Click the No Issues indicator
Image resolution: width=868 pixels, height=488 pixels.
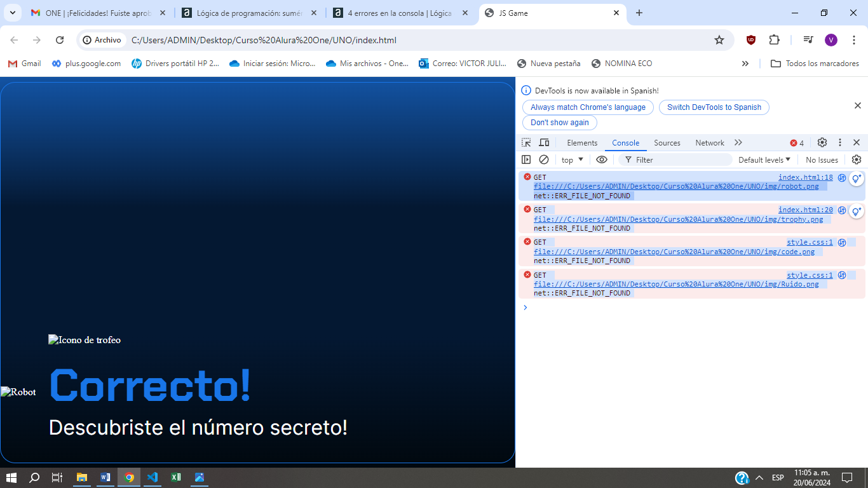[822, 160]
